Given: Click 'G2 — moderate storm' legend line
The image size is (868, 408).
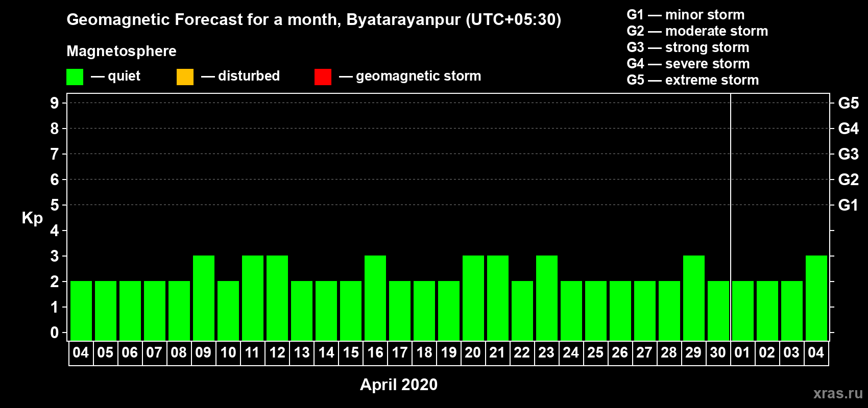Looking at the screenshot, I should (x=697, y=31).
